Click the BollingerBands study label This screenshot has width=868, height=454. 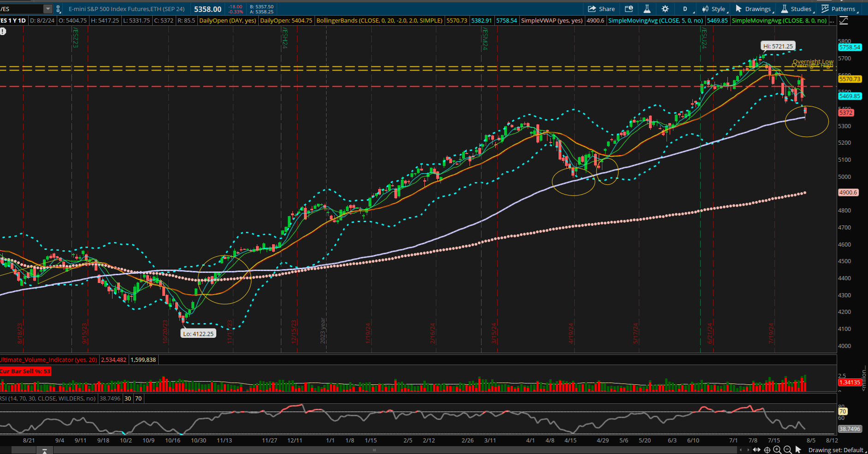[379, 20]
